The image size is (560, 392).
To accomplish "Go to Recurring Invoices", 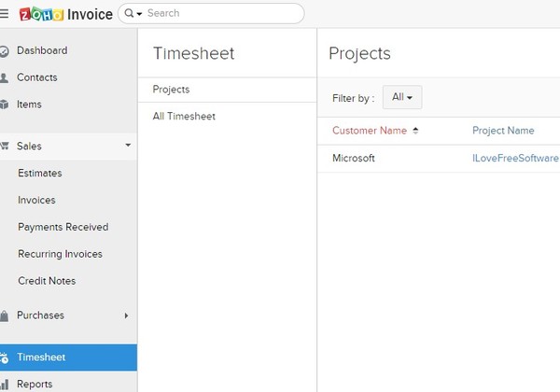I will (x=60, y=254).
